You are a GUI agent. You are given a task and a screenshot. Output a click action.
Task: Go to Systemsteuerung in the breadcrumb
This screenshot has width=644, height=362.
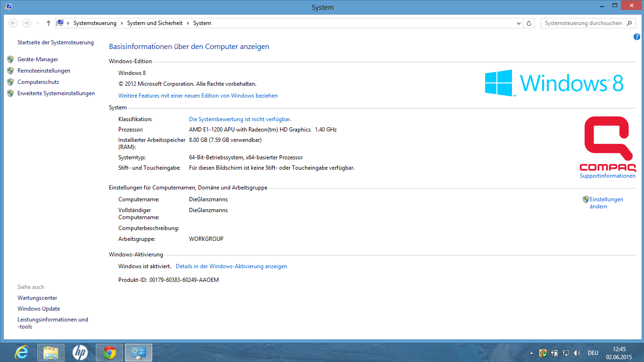coord(95,23)
